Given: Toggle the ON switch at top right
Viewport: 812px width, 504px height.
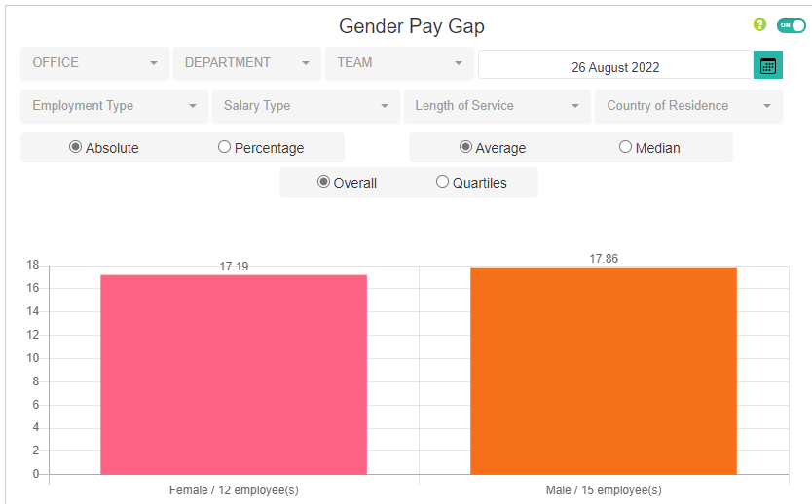Looking at the screenshot, I should coord(792,25).
